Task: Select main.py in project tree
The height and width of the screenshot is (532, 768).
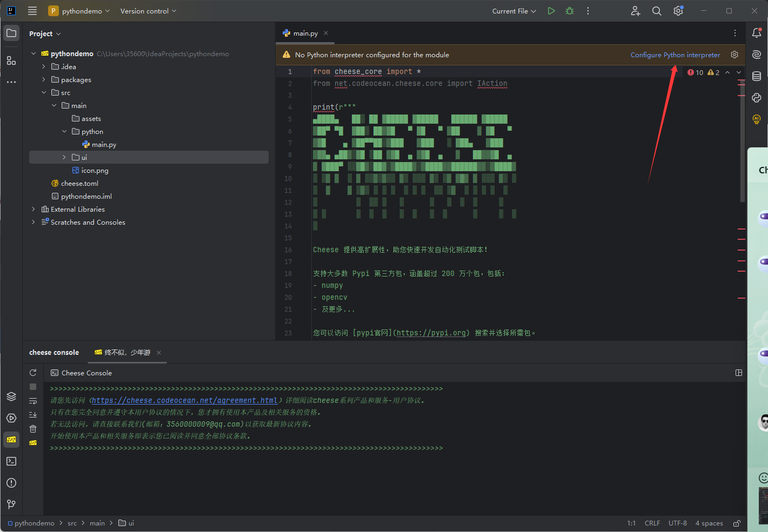Action: (x=99, y=144)
